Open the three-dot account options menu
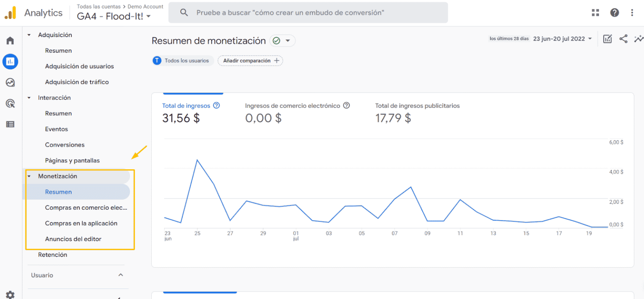644x299 pixels. [x=632, y=12]
